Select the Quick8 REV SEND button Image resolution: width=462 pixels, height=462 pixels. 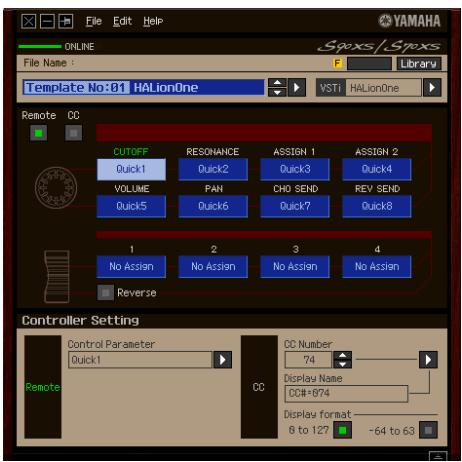[x=377, y=206]
